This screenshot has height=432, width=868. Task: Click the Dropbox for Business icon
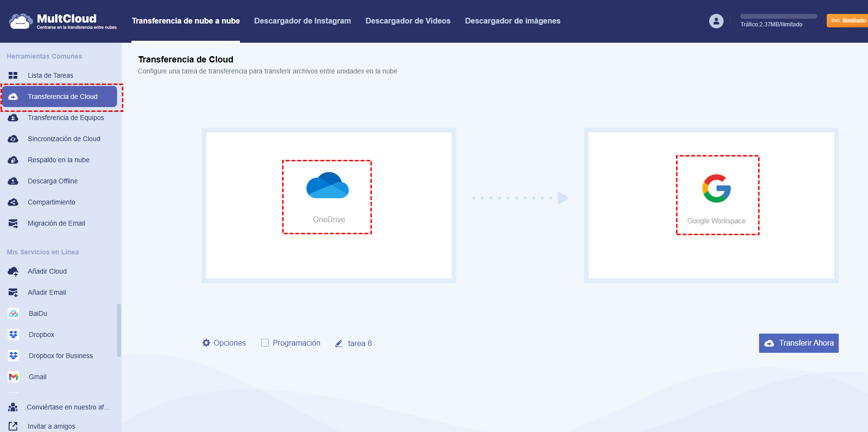pos(13,356)
